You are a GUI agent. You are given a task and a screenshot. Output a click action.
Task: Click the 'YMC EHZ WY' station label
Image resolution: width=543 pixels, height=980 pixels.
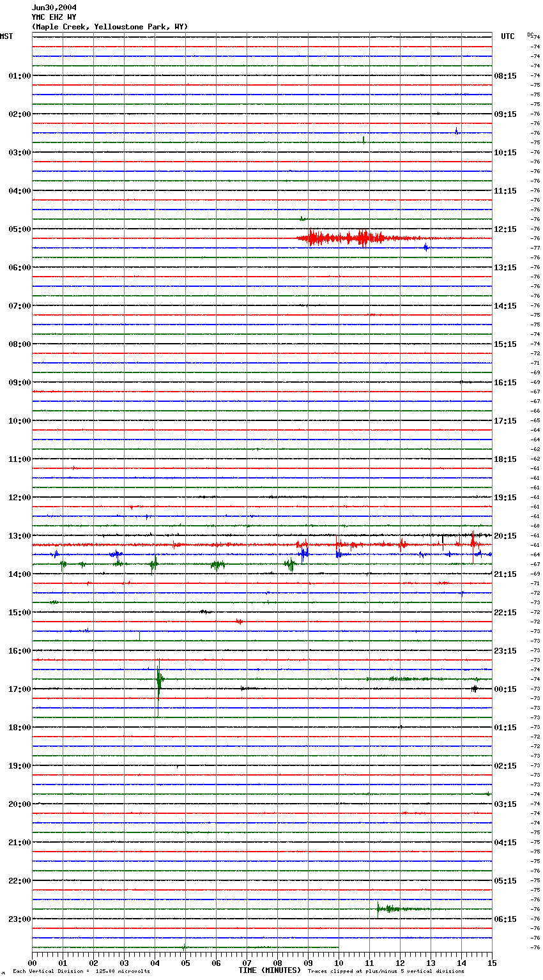(x=54, y=17)
